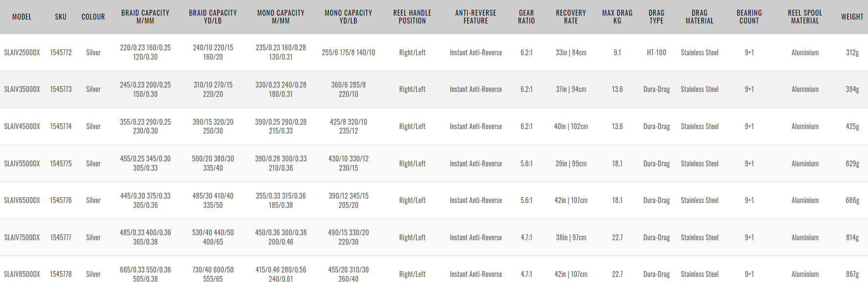The image size is (868, 296).
Task: Click the HT-100 drag type cell
Action: tap(656, 52)
